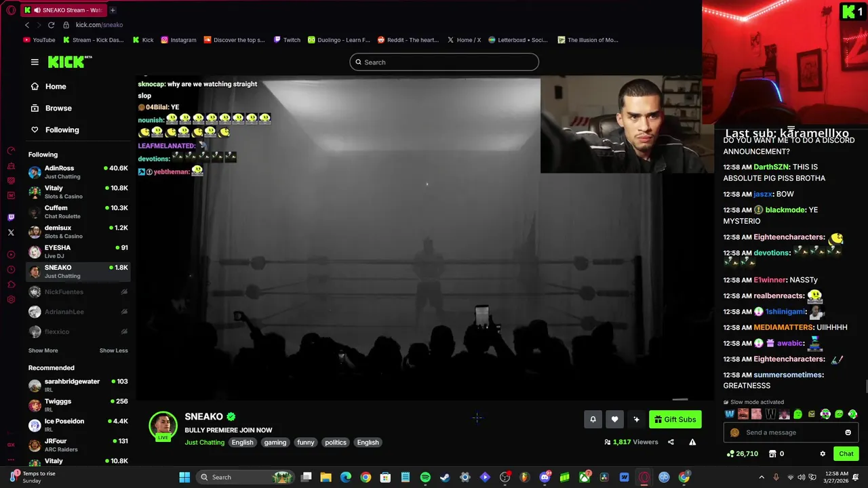This screenshot has height=488, width=868.
Task: Open Ice Poseidon in Recommended
Action: [78, 425]
